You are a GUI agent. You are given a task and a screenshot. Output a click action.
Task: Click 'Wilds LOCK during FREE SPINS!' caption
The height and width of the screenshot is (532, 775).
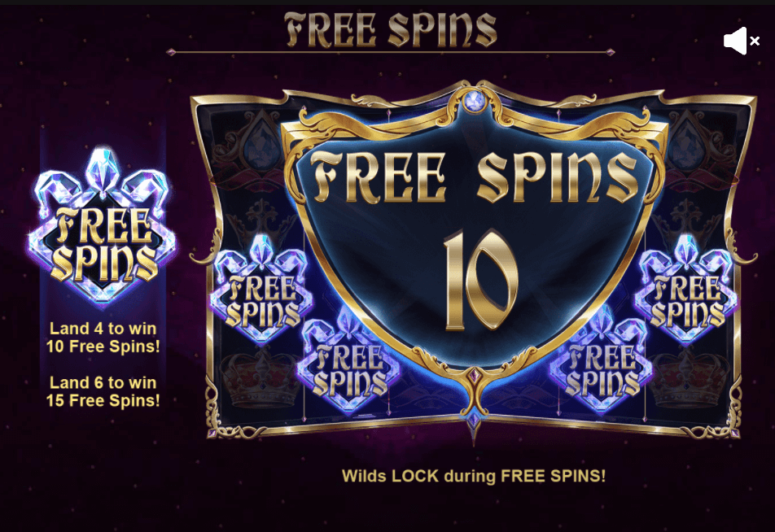(474, 476)
